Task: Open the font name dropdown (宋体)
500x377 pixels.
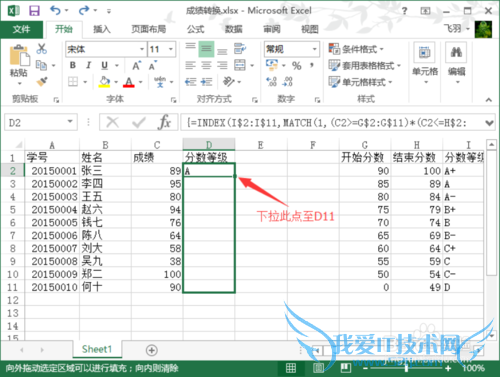Action: coord(142,49)
